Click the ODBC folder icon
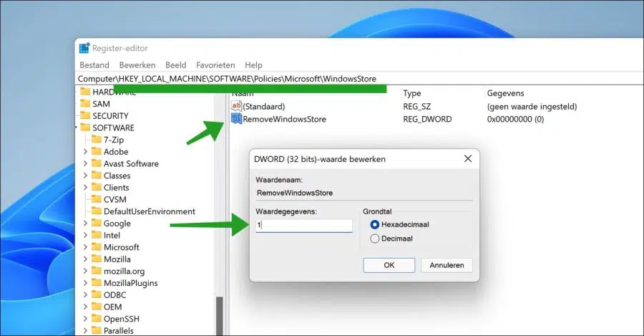Viewport: 644px width, 336px height. click(x=97, y=294)
